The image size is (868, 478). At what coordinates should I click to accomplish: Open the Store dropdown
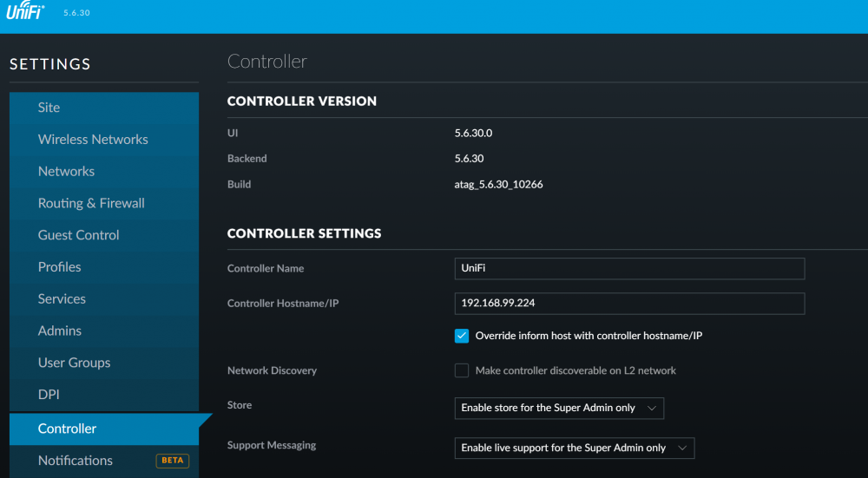click(559, 408)
